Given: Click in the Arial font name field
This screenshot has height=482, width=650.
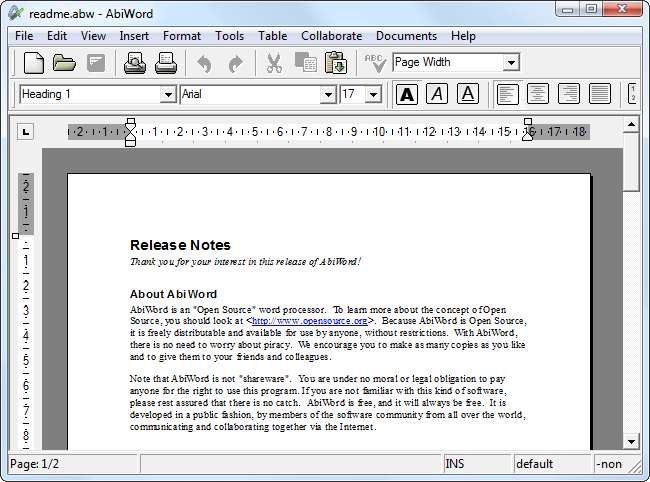Looking at the screenshot, I should point(250,94).
